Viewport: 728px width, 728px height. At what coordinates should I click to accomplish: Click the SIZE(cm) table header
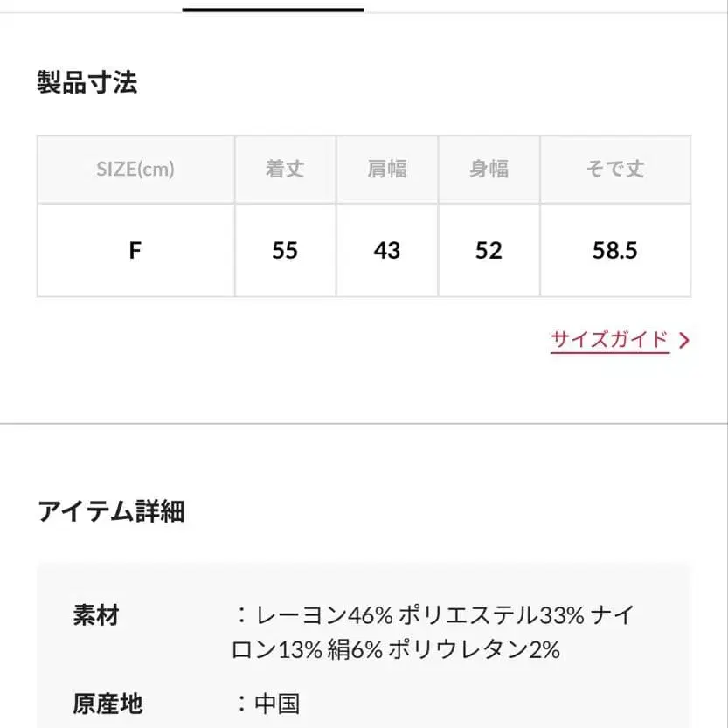click(x=135, y=169)
